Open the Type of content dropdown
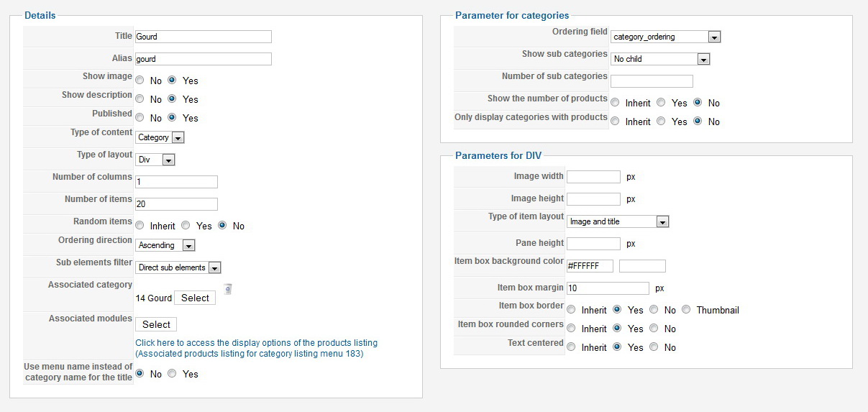Screen dimensions: 868x412 click(x=160, y=137)
